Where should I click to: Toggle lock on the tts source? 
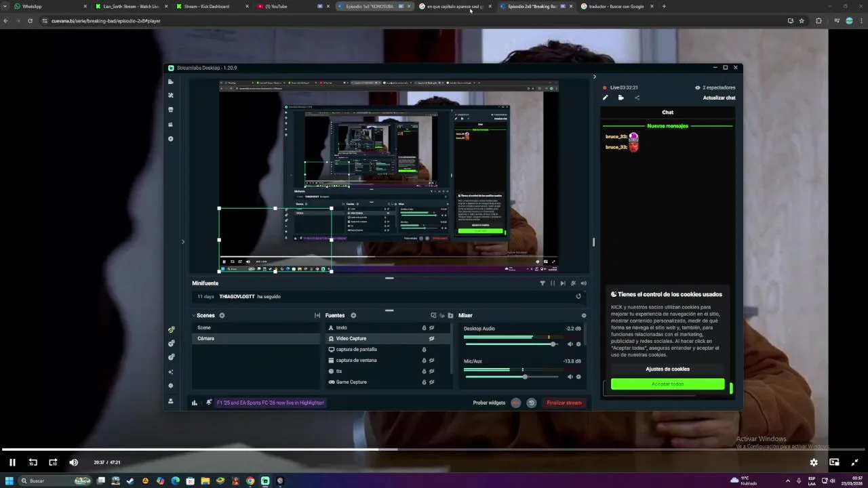coord(425,371)
